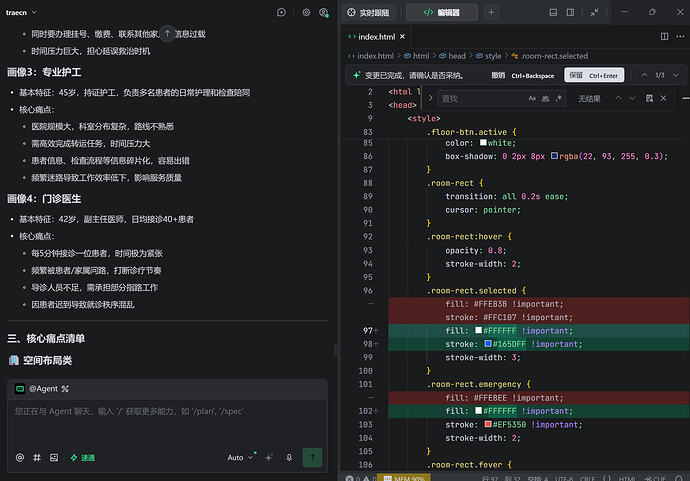Jump to the previous find match arrow

coord(618,99)
